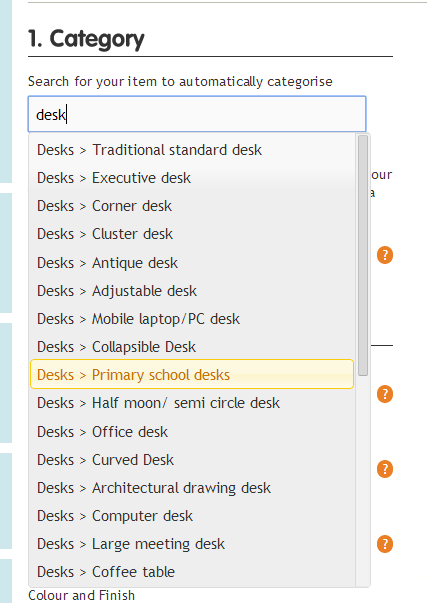The width and height of the screenshot is (427, 603).
Task: Pick 'Architectural drawing desk' suggestion
Action: [192, 488]
